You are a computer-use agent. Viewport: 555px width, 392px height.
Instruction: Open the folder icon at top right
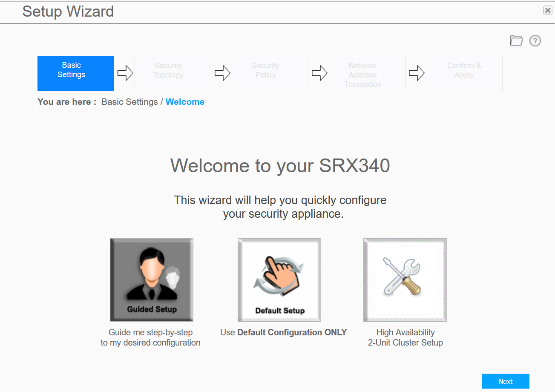tap(516, 41)
